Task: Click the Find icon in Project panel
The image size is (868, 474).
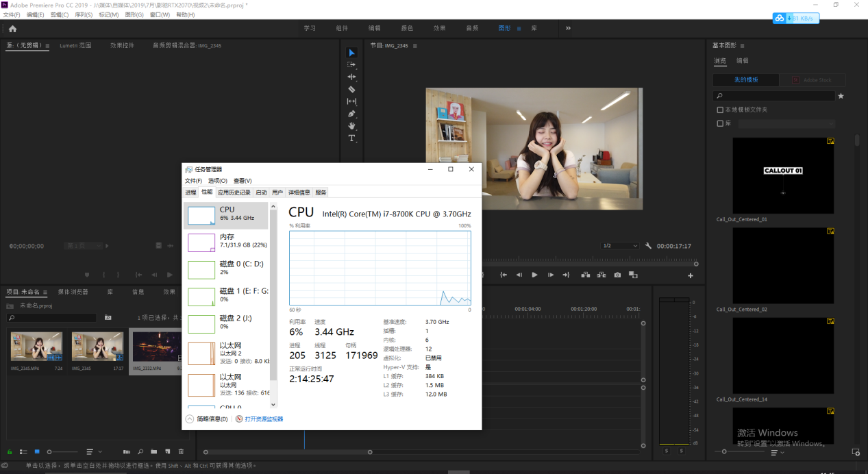Action: click(x=140, y=452)
